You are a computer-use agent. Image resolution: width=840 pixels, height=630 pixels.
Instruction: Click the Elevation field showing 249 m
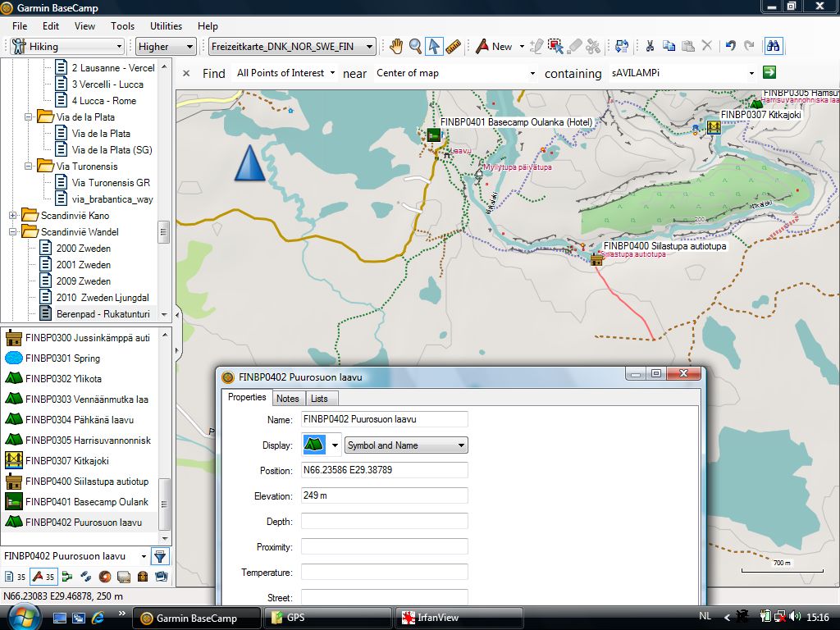(384, 496)
